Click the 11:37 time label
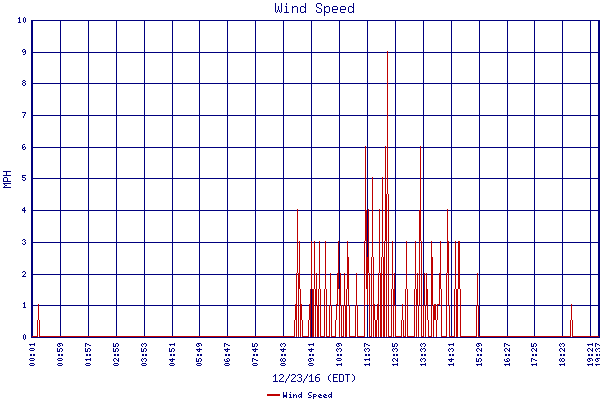 point(367,354)
